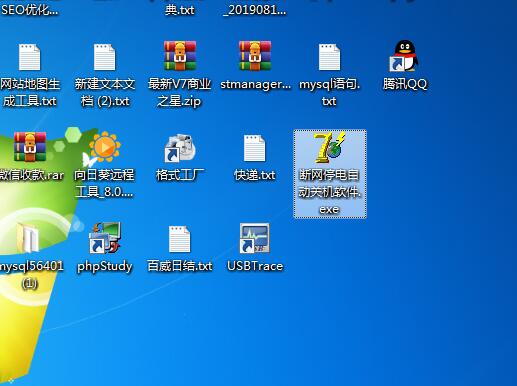The width and height of the screenshot is (517, 386).
Task: Select the 快递.txt file icon
Action: [x=254, y=148]
